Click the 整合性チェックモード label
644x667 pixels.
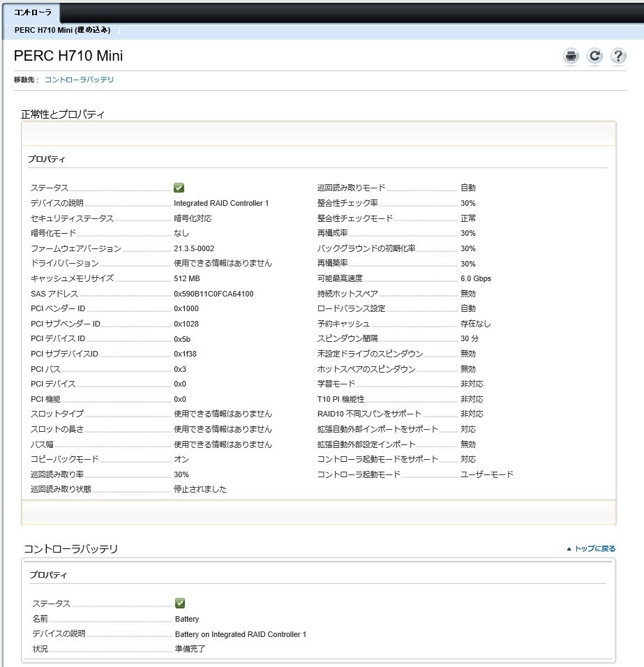[x=355, y=218]
